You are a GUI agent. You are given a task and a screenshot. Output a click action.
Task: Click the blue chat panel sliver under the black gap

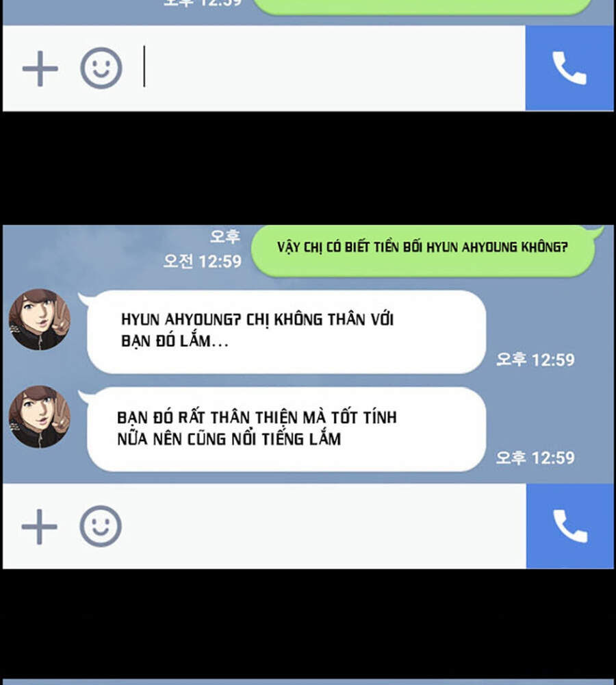click(x=308, y=682)
